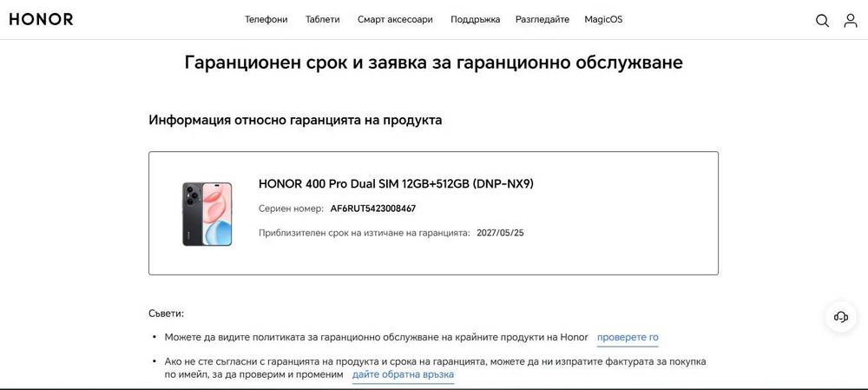Image resolution: width=868 pixels, height=390 pixels.
Task: Click the HONOR 400 Pro Dual SIM title
Action: 397,184
